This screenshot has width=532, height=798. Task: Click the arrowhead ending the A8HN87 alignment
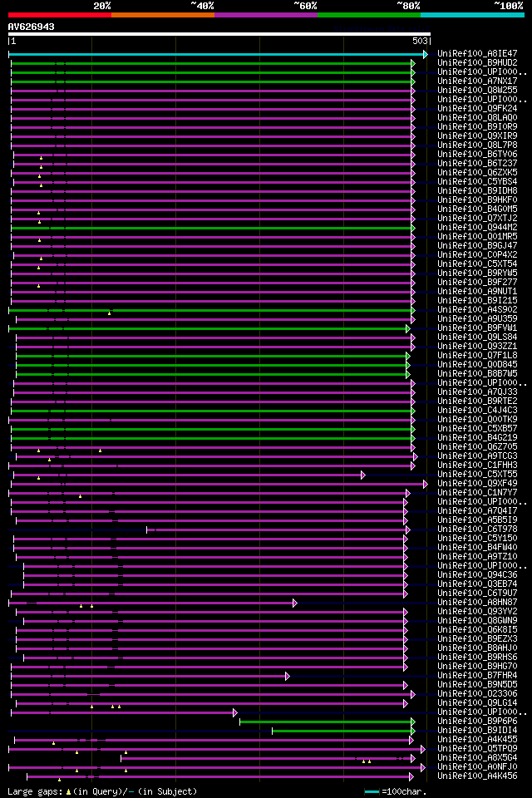click(x=295, y=603)
